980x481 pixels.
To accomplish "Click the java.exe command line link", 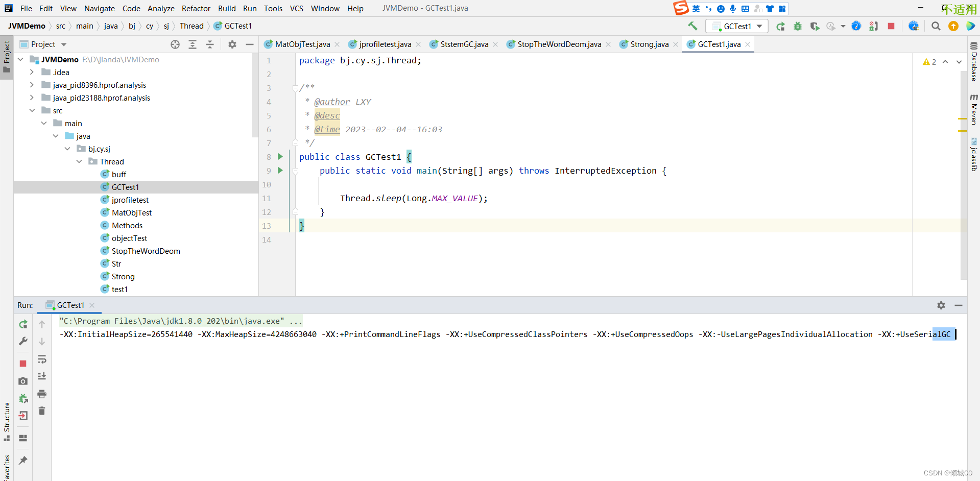I will (x=181, y=321).
